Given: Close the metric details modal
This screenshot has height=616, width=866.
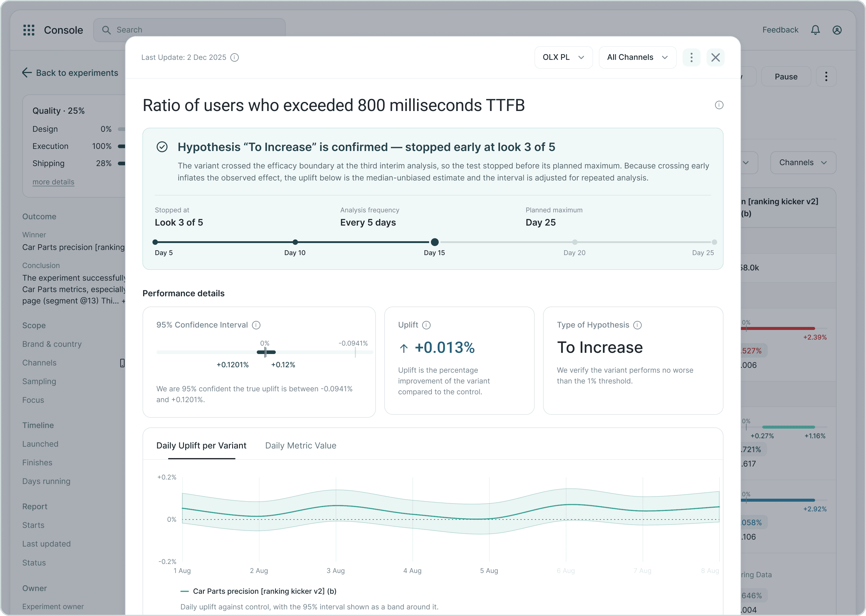Looking at the screenshot, I should tap(715, 57).
